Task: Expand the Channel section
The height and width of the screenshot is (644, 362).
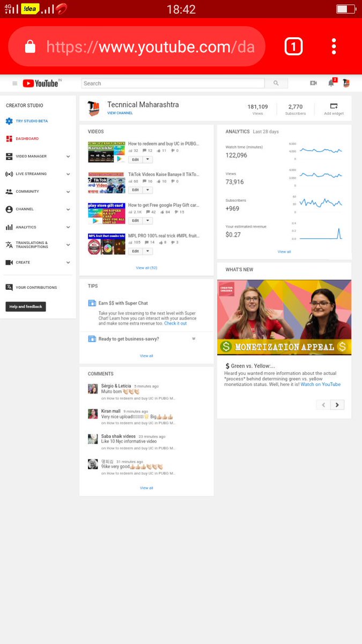Action: pyautogui.click(x=68, y=209)
